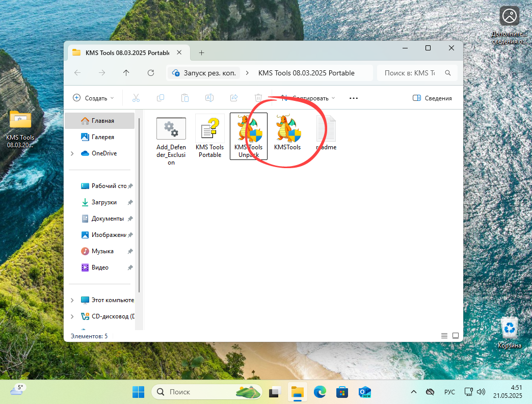Open Microsoft Edge from the taskbar

click(x=320, y=392)
